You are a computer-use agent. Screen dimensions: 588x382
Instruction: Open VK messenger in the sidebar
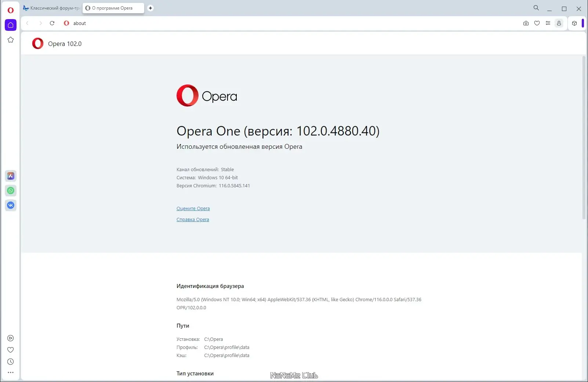click(x=11, y=205)
